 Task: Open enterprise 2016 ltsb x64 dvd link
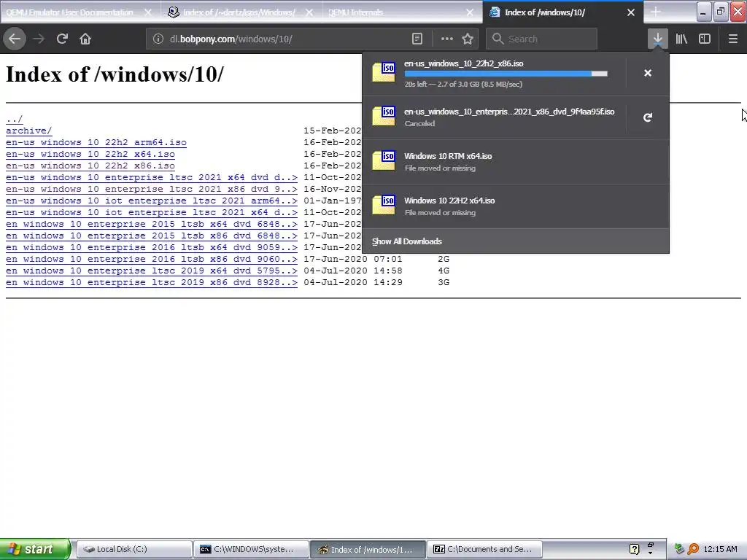click(152, 247)
